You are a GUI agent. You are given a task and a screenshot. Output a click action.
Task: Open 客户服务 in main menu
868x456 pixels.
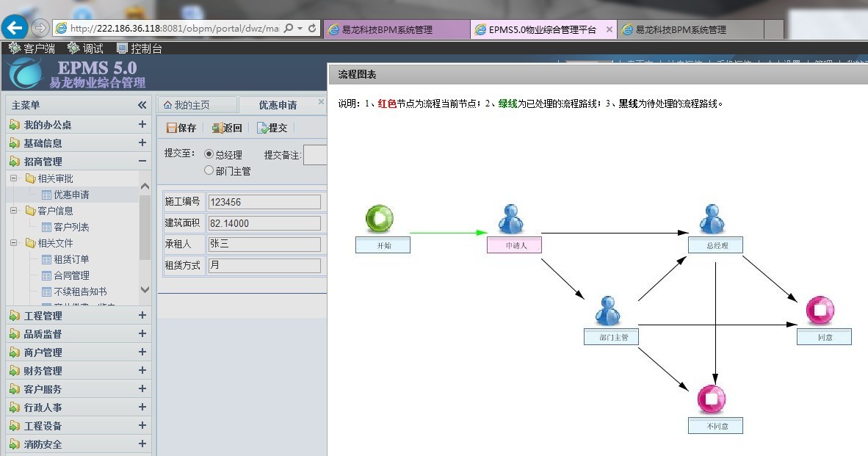78,389
